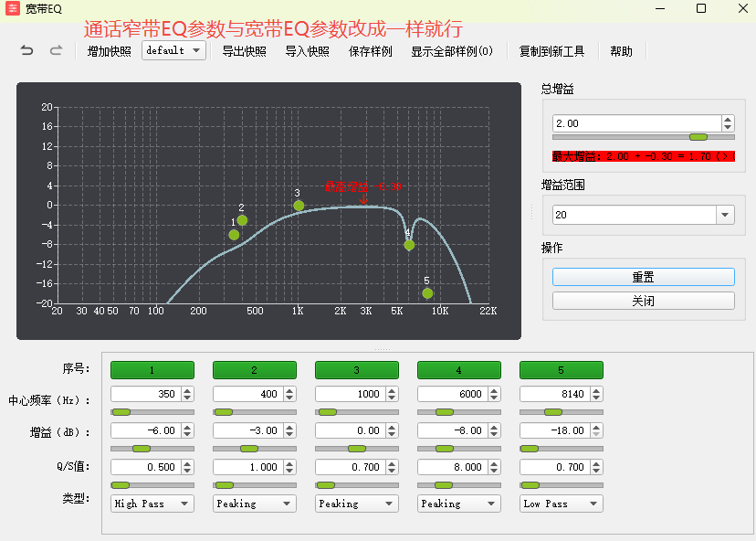Click 复制到新工具 in the toolbar
The image size is (756, 541).
point(551,51)
